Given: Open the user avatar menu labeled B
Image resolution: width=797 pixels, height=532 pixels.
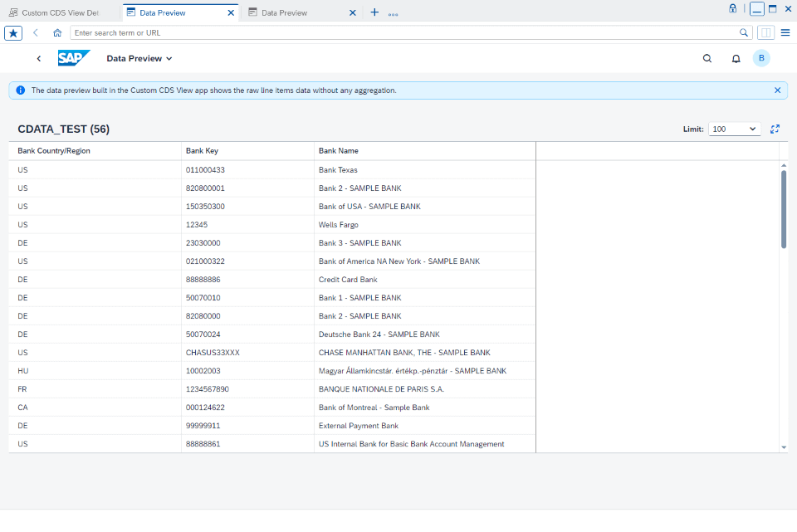Looking at the screenshot, I should 761,58.
